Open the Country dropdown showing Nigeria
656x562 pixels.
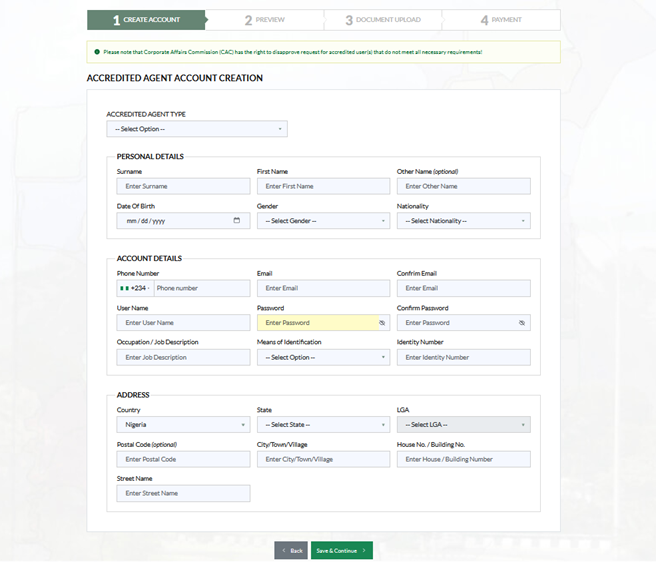click(183, 424)
